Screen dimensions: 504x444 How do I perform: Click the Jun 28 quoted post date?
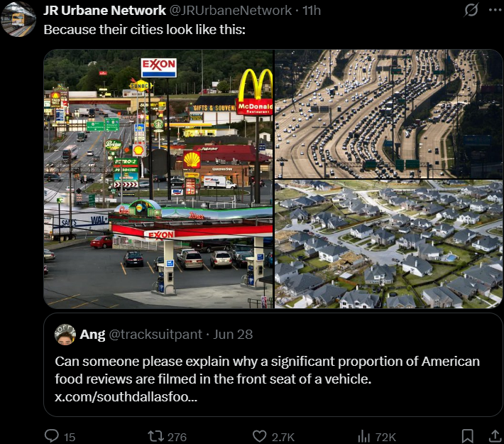233,335
